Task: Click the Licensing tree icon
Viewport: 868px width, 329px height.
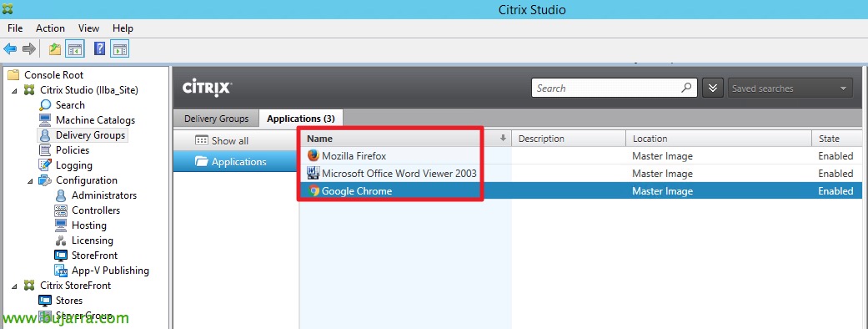Action: [x=61, y=240]
